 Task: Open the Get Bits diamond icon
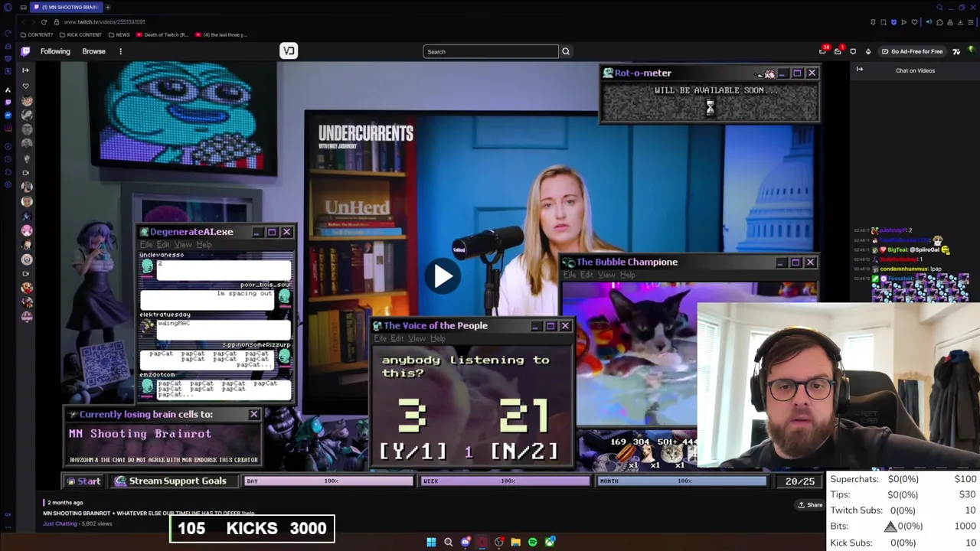pos(868,51)
